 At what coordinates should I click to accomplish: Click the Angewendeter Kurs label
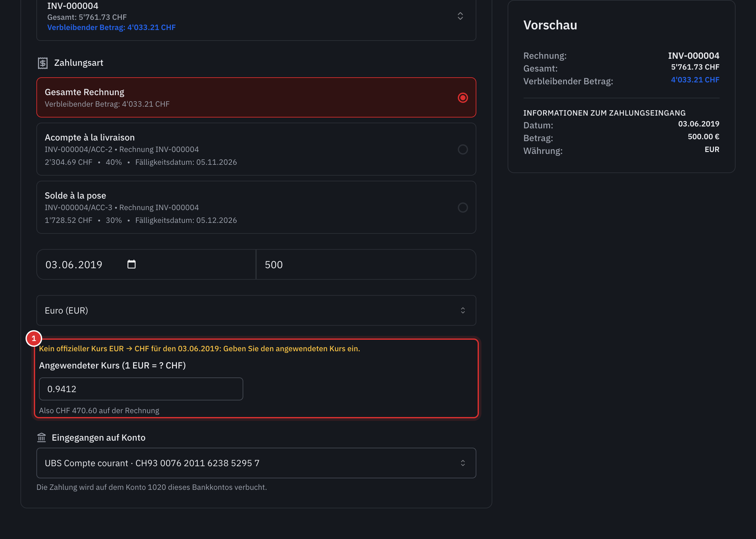click(112, 365)
